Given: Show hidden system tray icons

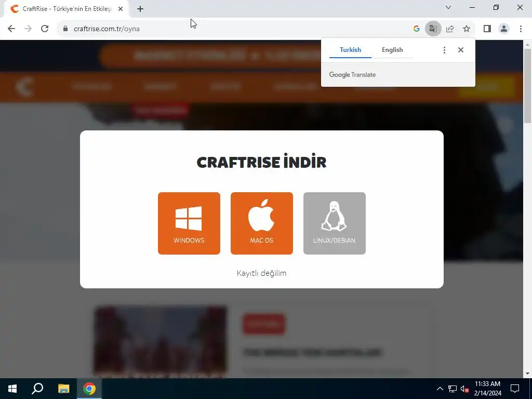Looking at the screenshot, I should pyautogui.click(x=440, y=389).
